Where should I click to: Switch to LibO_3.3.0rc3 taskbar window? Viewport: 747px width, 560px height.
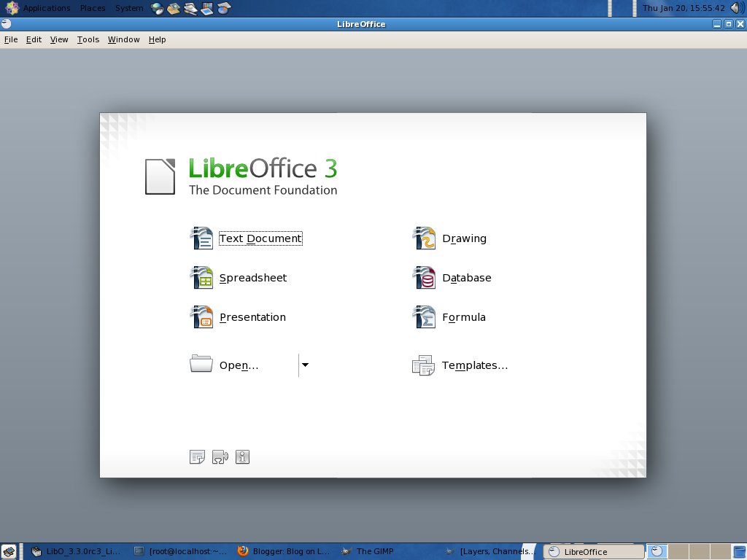pos(76,551)
